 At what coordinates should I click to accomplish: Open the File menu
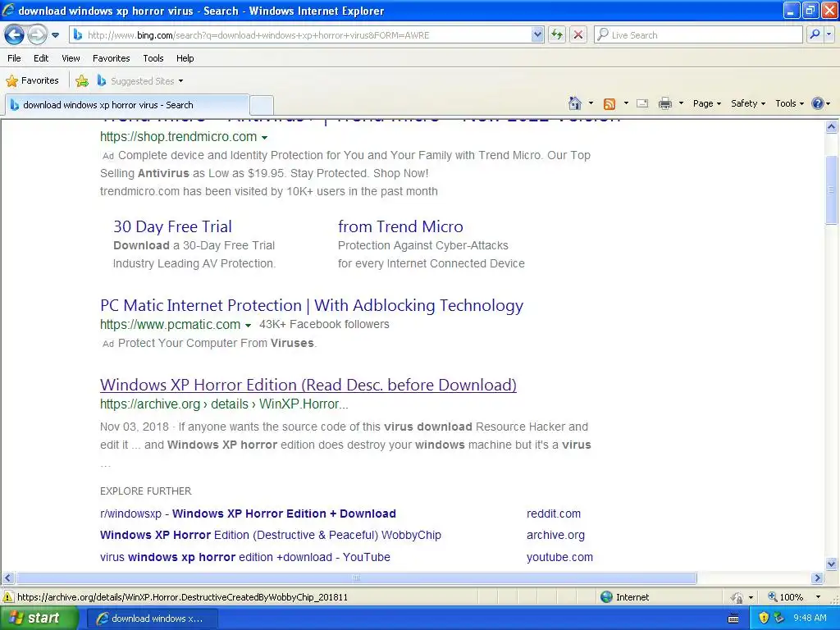point(15,58)
